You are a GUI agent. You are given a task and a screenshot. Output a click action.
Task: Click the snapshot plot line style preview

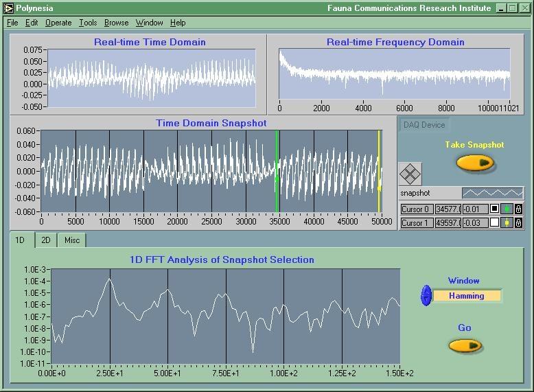click(x=492, y=194)
